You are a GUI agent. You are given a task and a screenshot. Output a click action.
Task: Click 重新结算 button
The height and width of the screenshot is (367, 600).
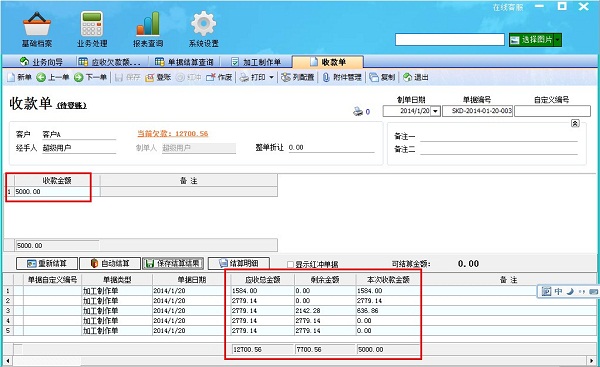[x=47, y=263]
